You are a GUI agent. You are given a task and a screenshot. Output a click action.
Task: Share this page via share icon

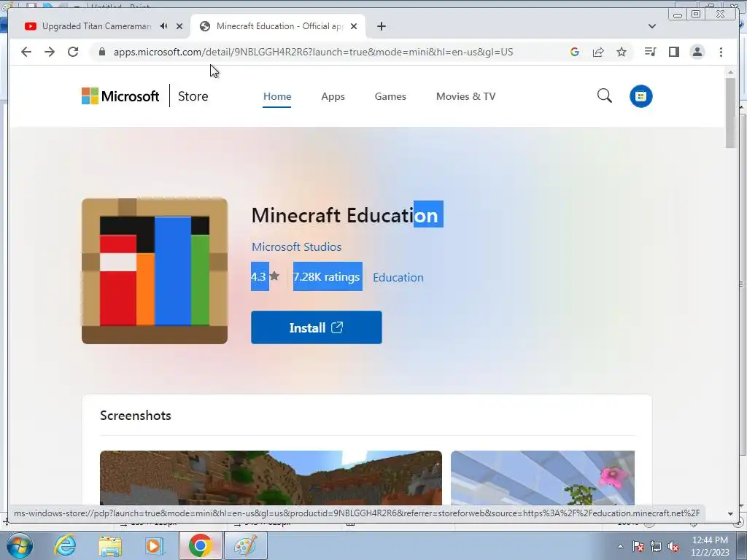point(598,52)
